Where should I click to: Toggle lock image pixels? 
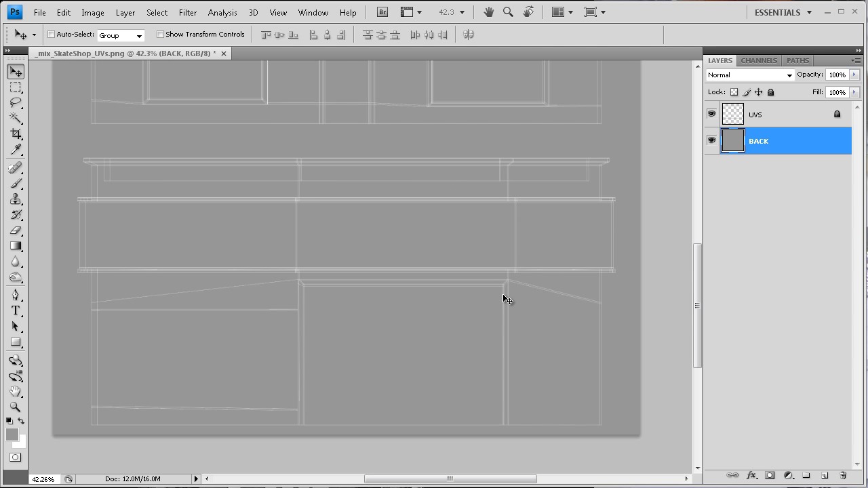click(x=747, y=92)
